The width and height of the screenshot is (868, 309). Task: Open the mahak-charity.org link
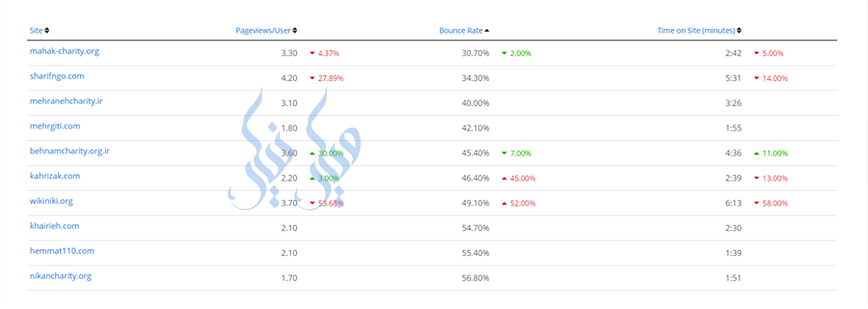point(64,51)
